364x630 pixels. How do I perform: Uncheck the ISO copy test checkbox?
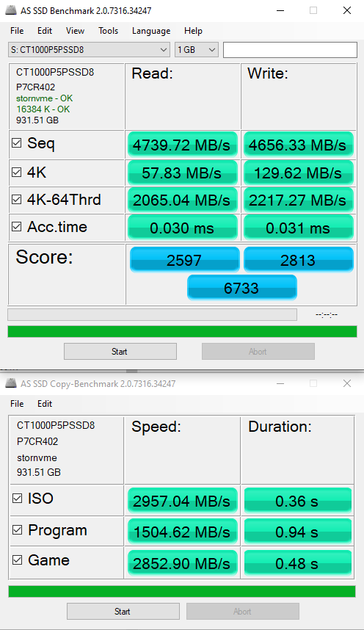tap(18, 499)
